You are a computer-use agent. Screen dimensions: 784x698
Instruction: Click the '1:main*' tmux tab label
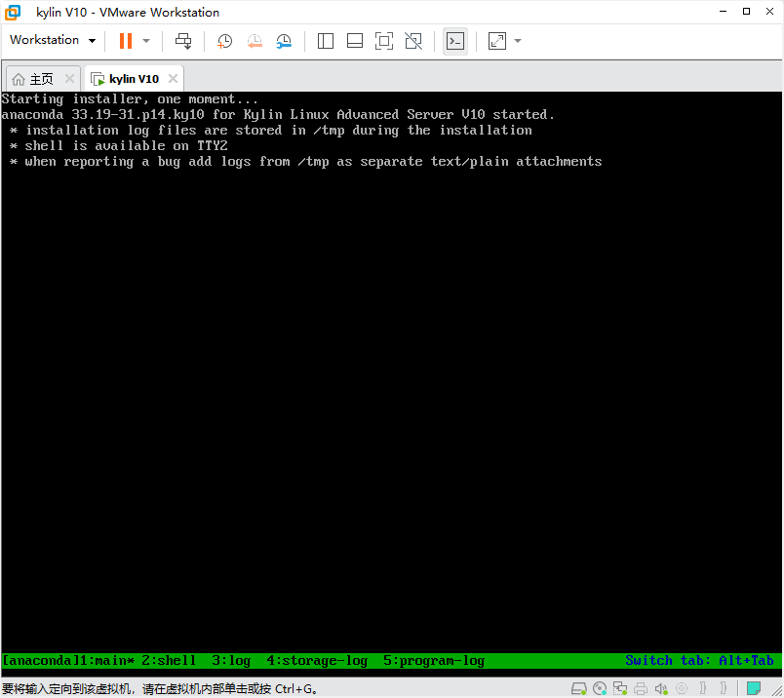(107, 661)
